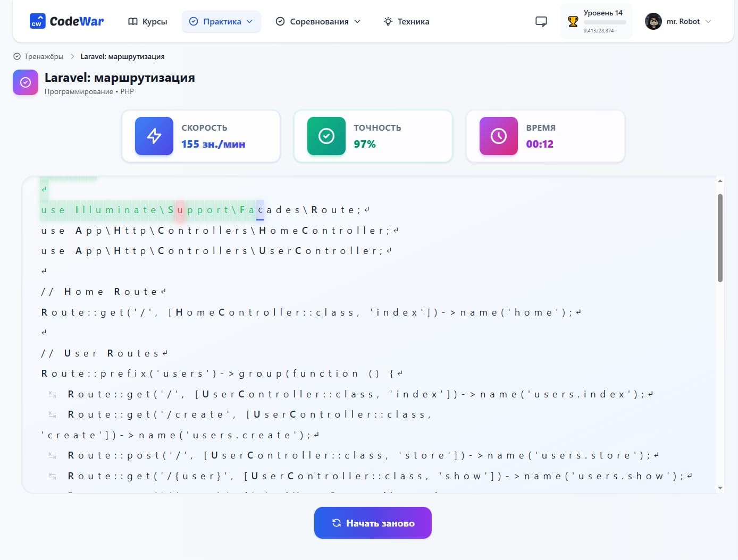Follow the Тренажёры breadcrumb link

click(43, 56)
